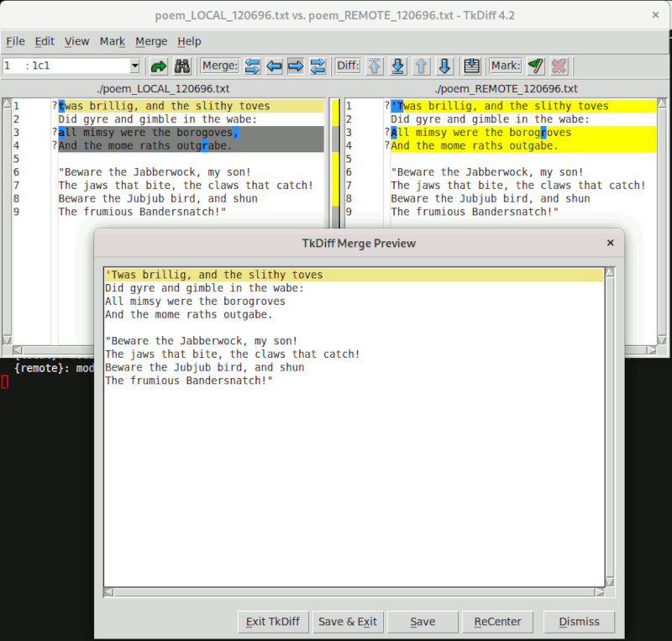Click 'Beware the Jubjub bird' in right pane

(x=491, y=198)
